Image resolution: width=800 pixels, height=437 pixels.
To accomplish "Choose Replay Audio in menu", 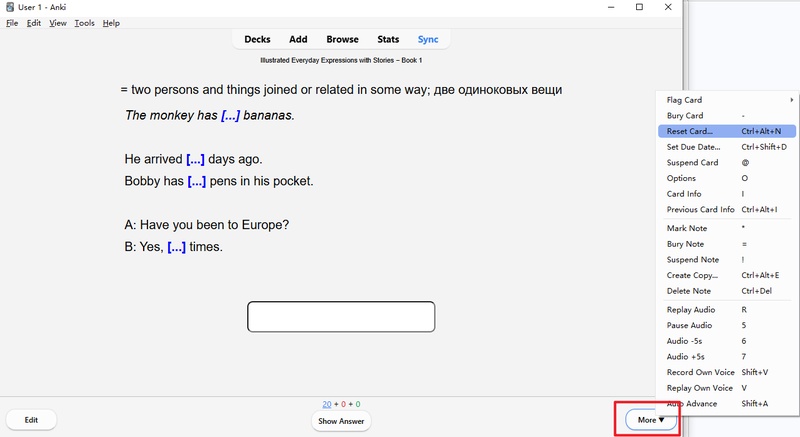I will [727, 310].
